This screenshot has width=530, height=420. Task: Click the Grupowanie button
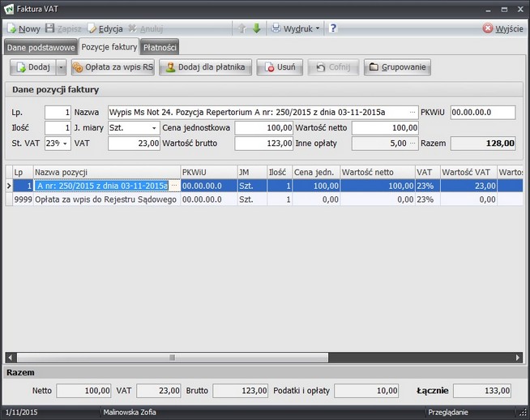coord(397,67)
